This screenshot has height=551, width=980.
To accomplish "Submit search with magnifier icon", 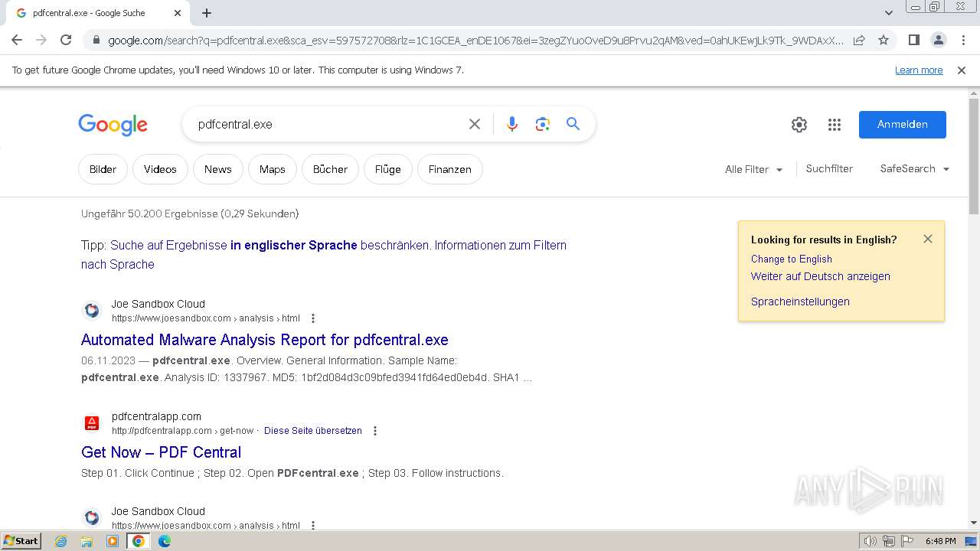I will [573, 124].
